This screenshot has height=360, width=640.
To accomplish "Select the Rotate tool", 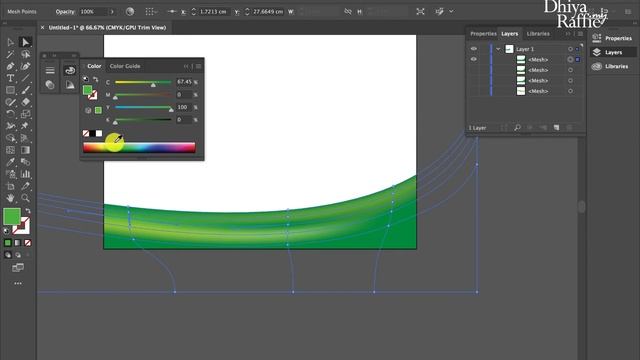I will pyautogui.click(x=11, y=114).
